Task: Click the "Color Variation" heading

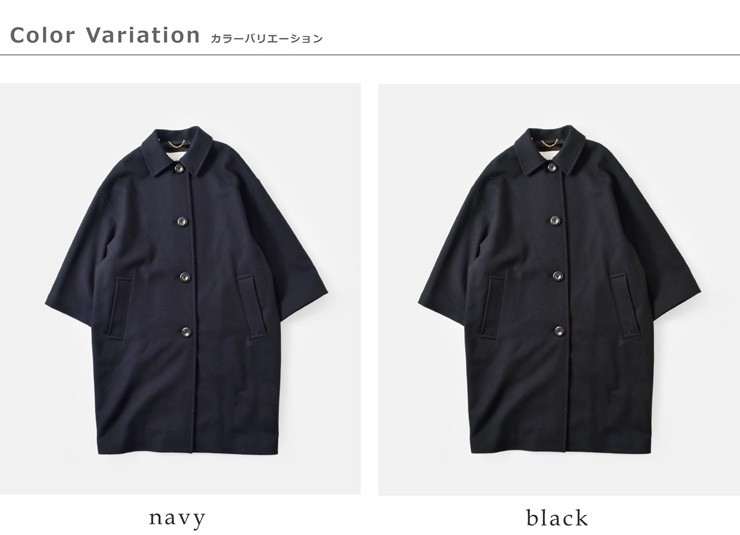Action: [x=105, y=35]
